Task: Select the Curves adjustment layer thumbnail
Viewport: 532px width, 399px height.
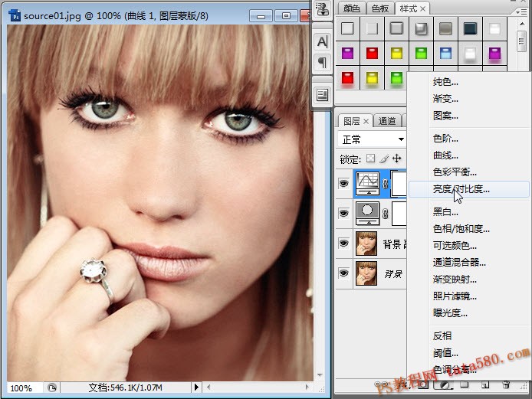Action: [x=367, y=183]
